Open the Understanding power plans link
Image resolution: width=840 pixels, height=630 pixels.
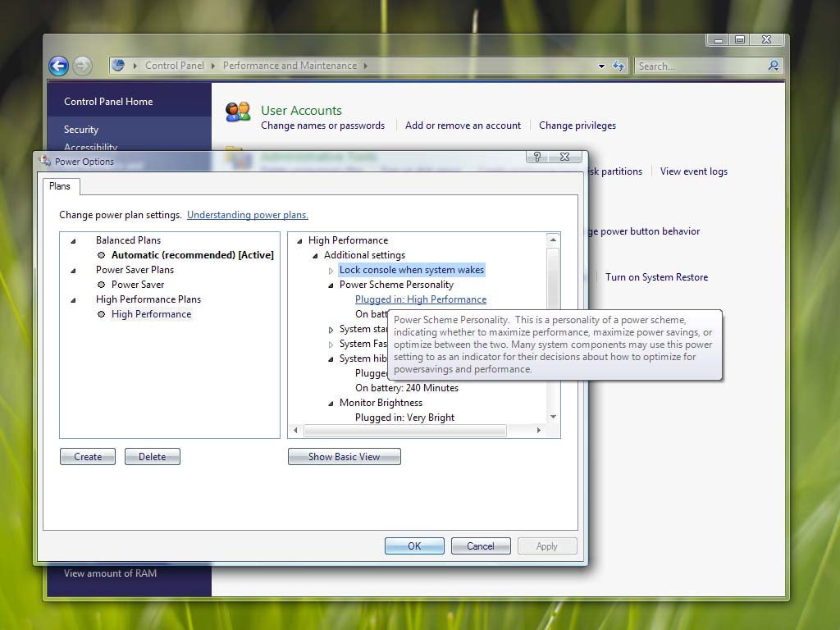tap(248, 215)
